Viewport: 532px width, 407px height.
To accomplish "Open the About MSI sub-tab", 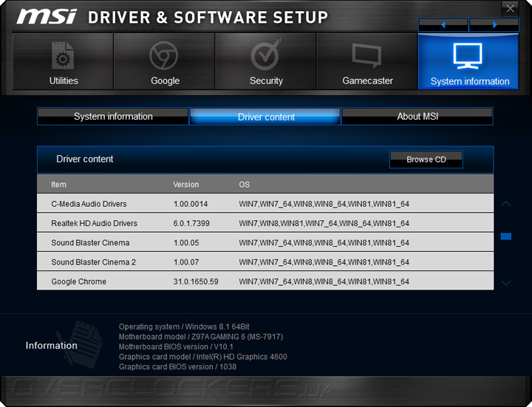I will coord(417,116).
